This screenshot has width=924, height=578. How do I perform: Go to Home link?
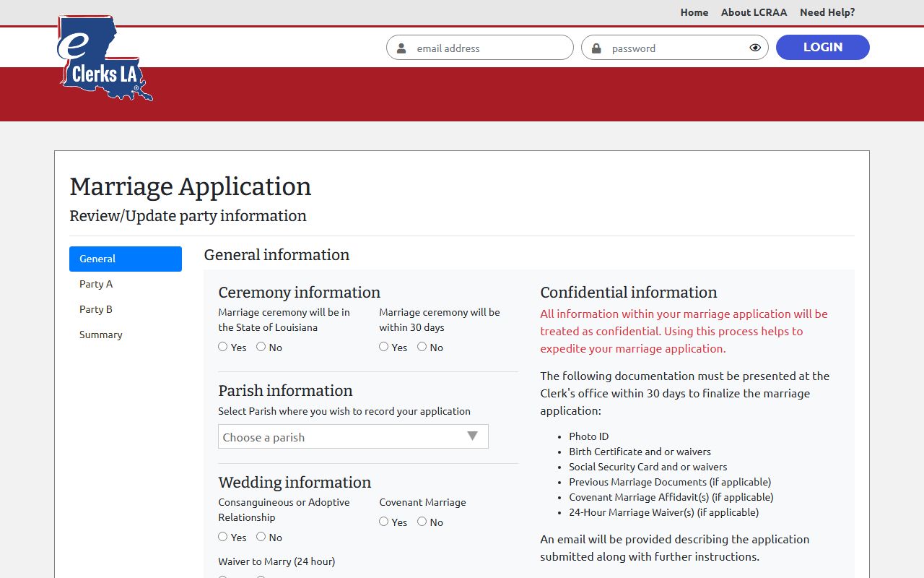pyautogui.click(x=694, y=12)
